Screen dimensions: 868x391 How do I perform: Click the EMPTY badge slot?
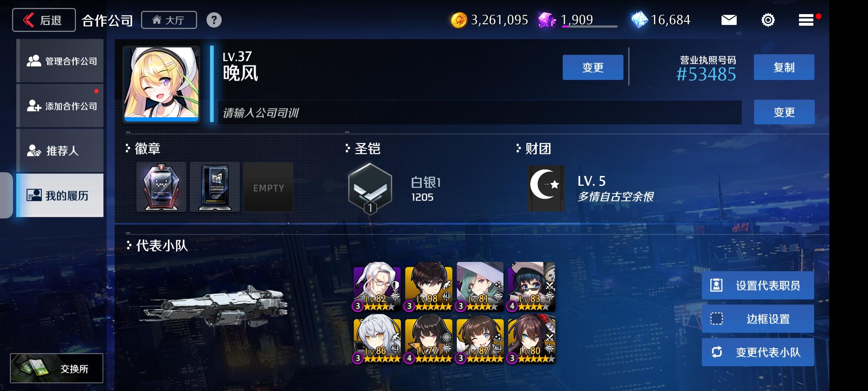pos(268,187)
